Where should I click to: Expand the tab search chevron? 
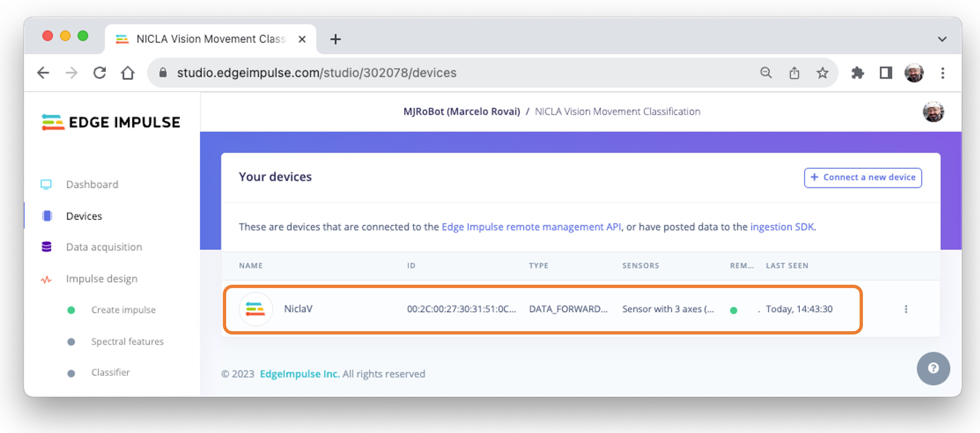942,39
